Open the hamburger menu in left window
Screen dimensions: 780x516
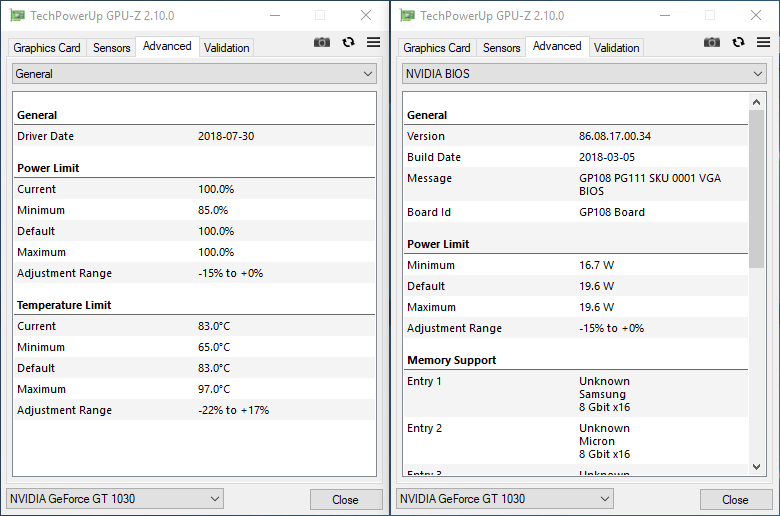tap(373, 42)
